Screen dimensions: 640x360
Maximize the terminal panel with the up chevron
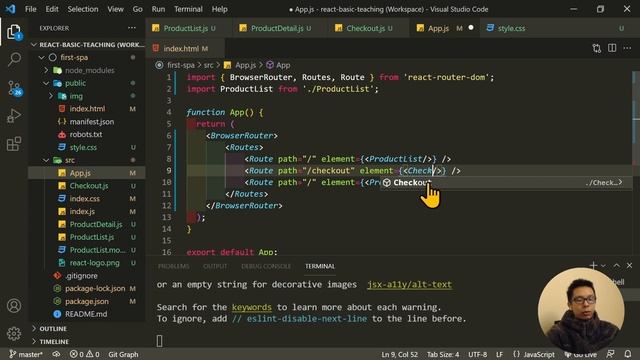tap(616, 265)
